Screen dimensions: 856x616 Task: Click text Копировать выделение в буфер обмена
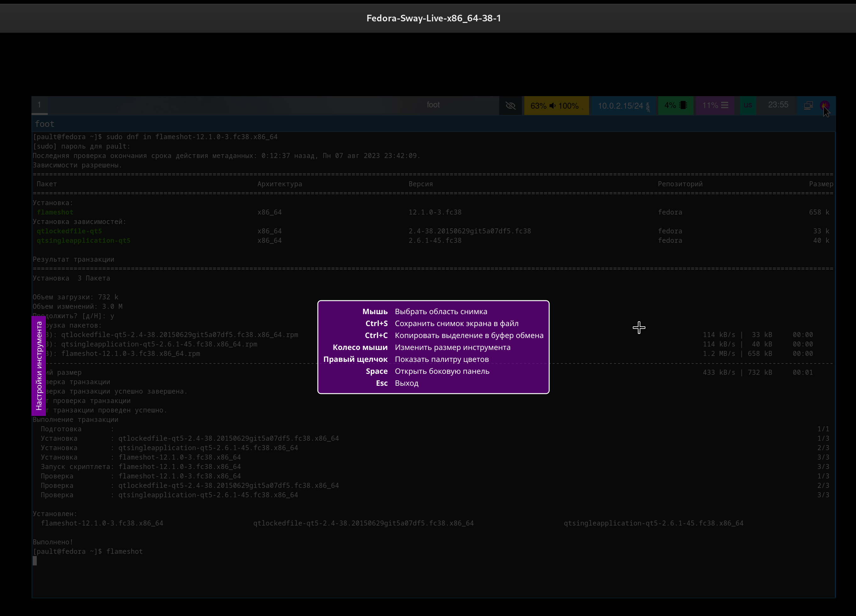pyautogui.click(x=469, y=335)
